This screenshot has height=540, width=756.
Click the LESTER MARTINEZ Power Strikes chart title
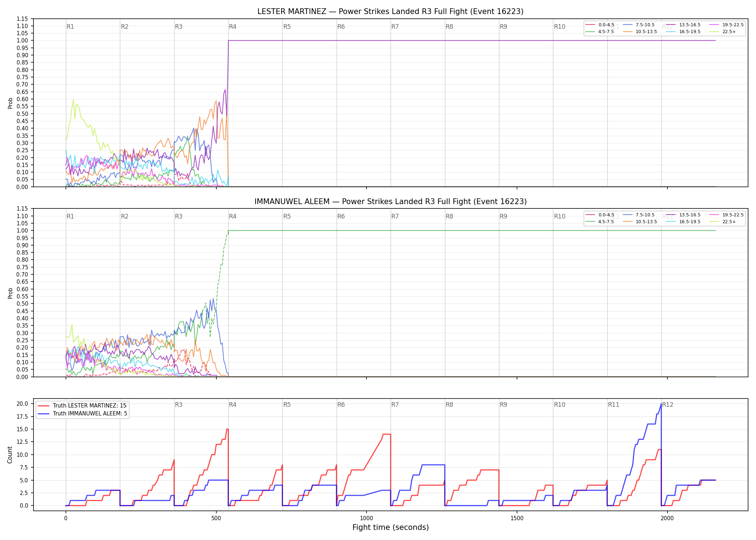click(390, 12)
